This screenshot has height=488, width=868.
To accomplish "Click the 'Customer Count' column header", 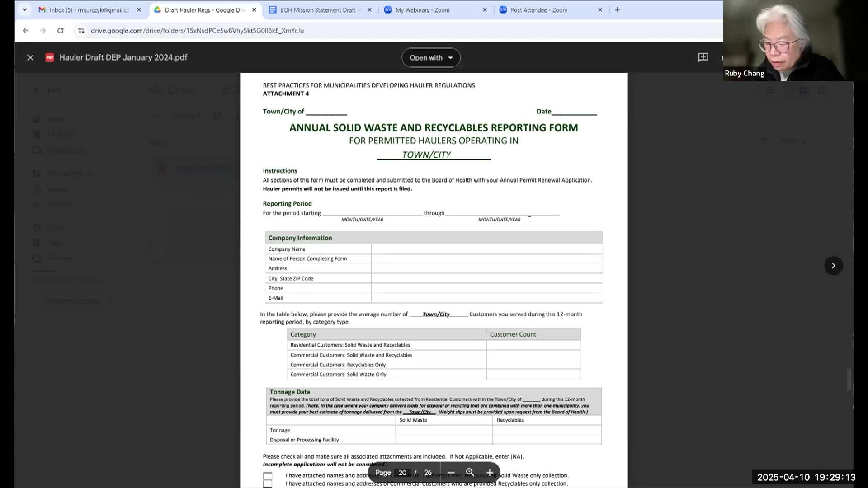I will [x=513, y=334].
